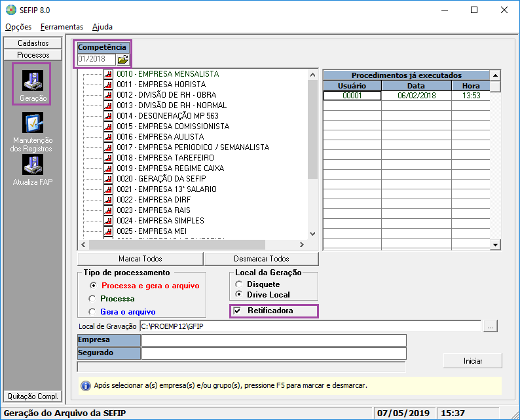This screenshot has width=520, height=420.
Task: Select the Usuário cell 00001
Action: point(352,96)
